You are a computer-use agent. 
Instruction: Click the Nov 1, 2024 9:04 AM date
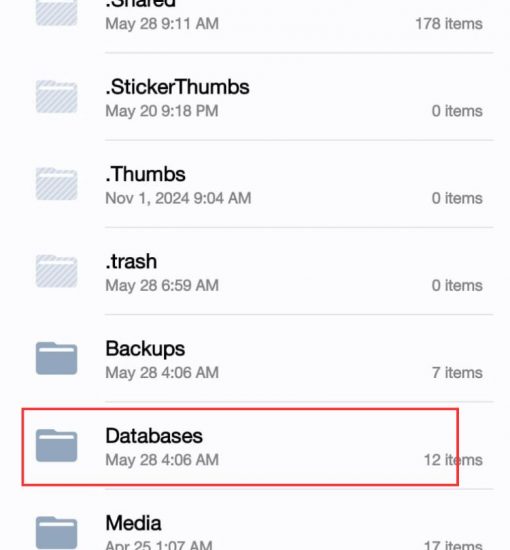(x=178, y=198)
